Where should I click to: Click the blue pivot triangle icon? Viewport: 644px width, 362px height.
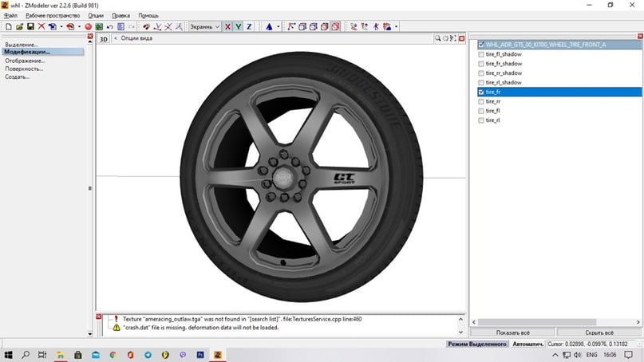click(269, 26)
